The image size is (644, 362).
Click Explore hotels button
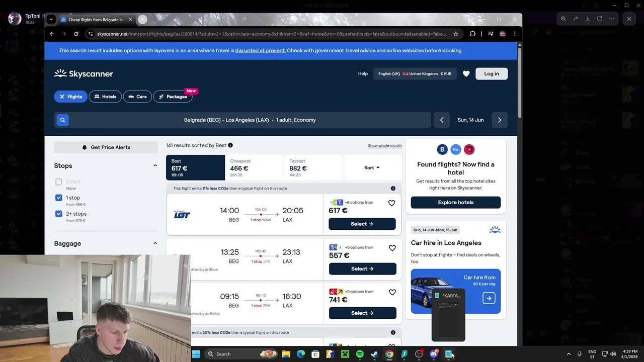(456, 202)
